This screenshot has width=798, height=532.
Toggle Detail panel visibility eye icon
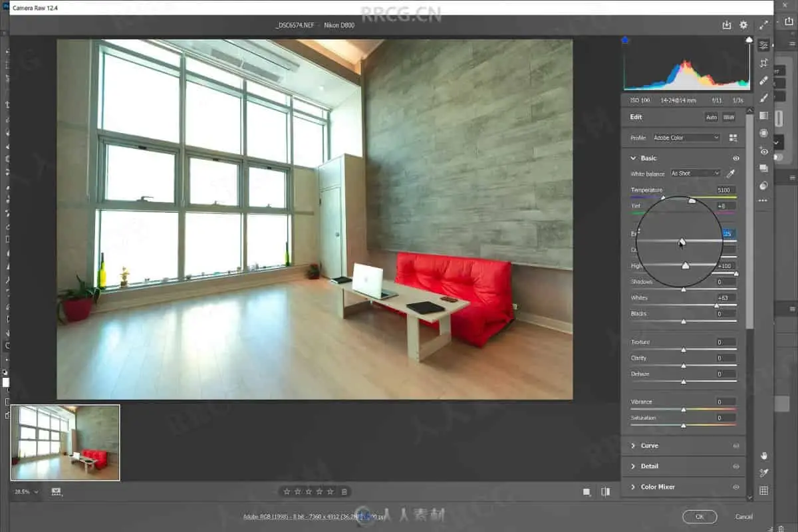pos(735,466)
